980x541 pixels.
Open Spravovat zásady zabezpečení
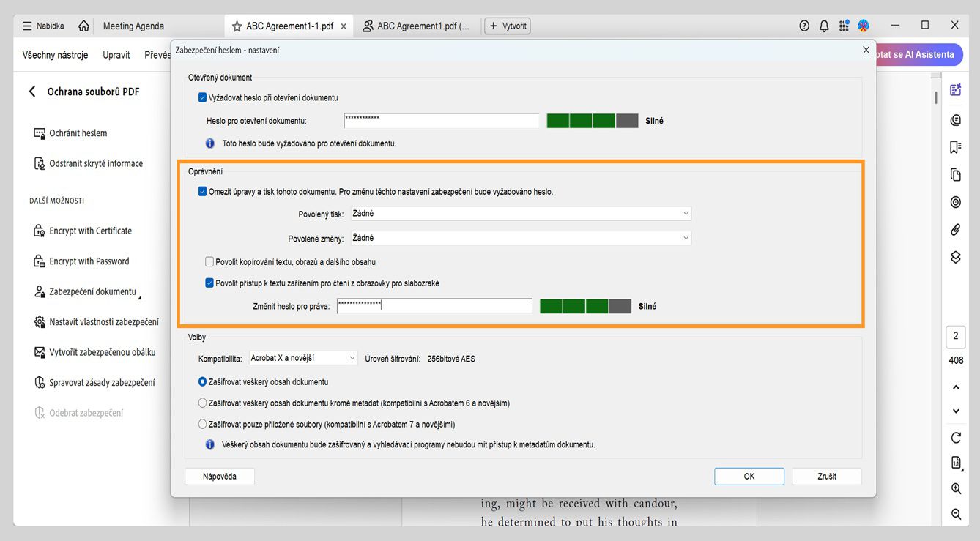pos(94,383)
